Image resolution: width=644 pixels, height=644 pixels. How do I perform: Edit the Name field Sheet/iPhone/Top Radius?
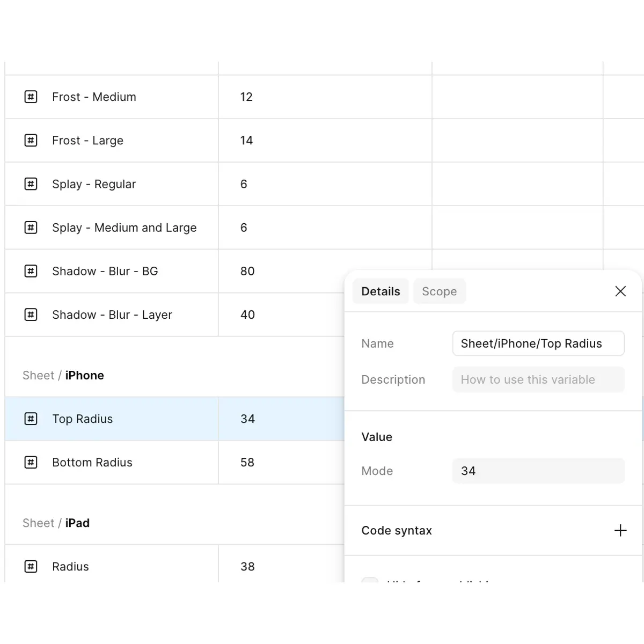pyautogui.click(x=538, y=343)
